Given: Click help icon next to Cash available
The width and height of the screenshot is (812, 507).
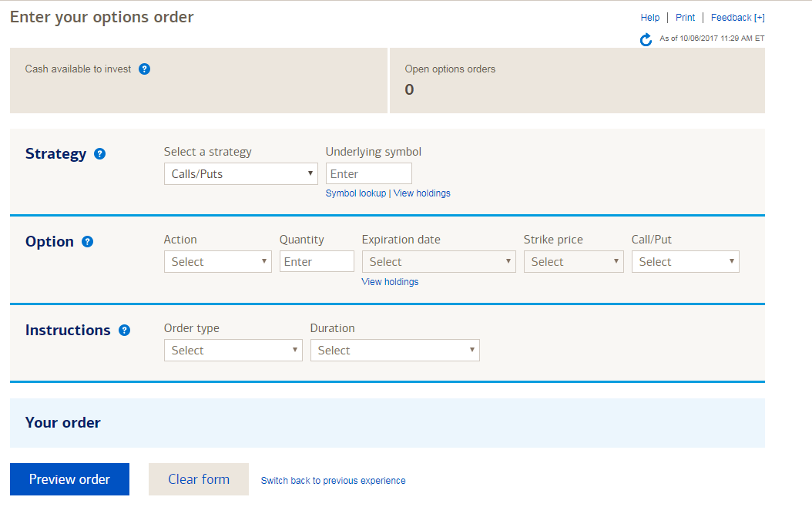Looking at the screenshot, I should click(144, 69).
